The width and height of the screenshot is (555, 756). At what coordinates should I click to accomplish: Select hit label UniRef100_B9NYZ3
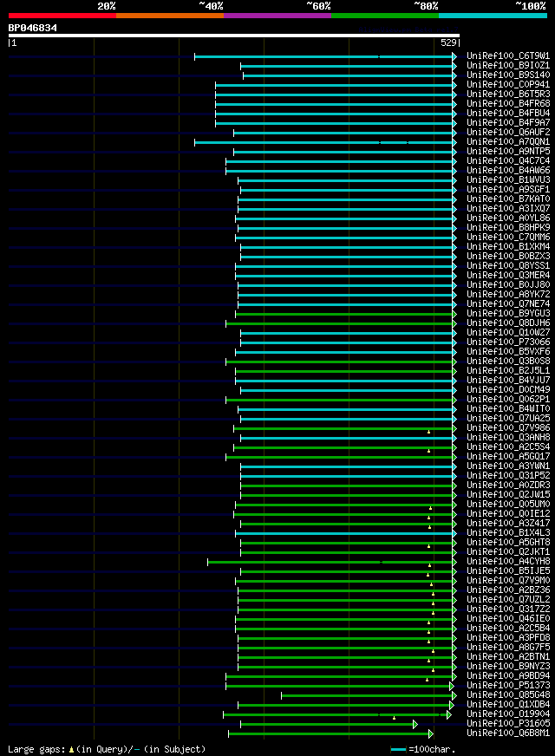[508, 667]
